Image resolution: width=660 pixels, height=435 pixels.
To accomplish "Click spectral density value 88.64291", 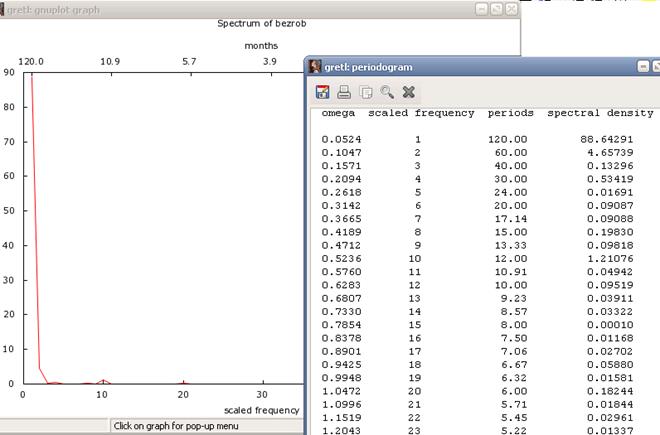I will [607, 139].
